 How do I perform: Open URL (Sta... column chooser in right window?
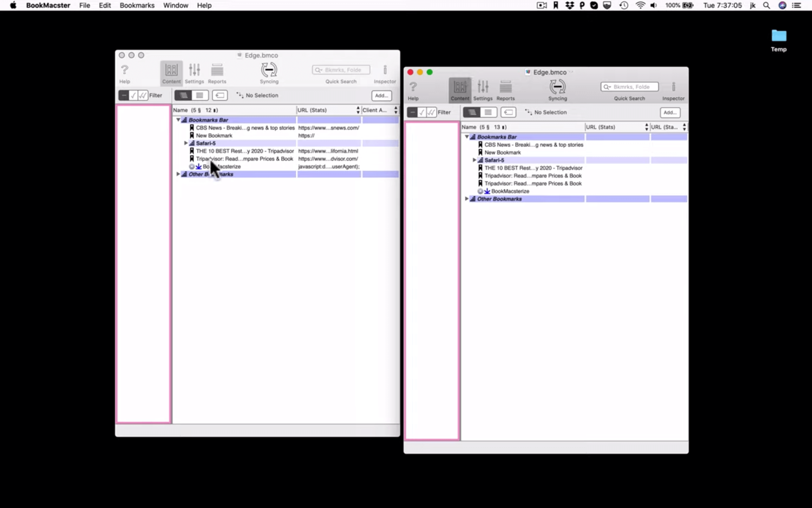(684, 127)
